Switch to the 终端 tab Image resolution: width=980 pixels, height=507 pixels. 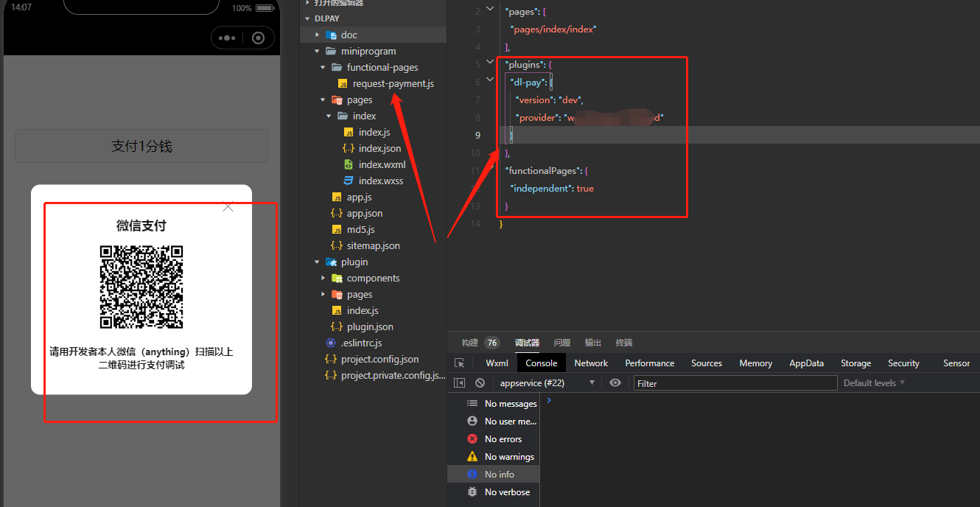(624, 343)
